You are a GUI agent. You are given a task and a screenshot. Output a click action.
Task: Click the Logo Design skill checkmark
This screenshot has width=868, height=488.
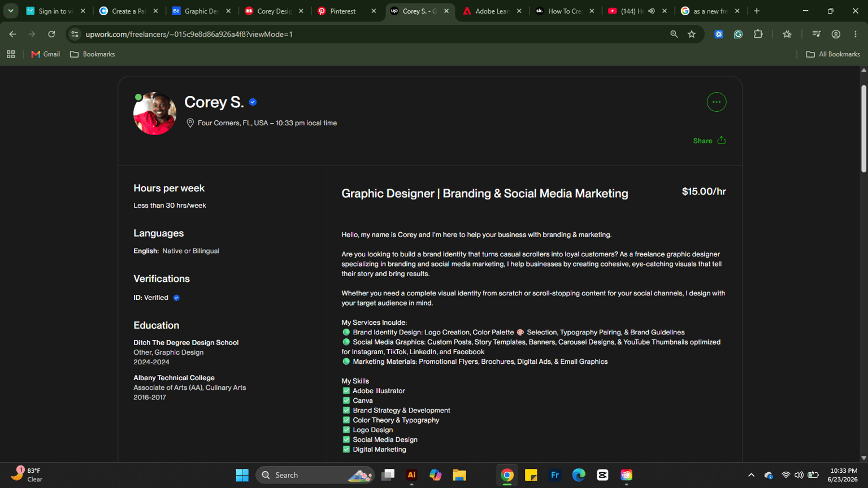(x=346, y=430)
